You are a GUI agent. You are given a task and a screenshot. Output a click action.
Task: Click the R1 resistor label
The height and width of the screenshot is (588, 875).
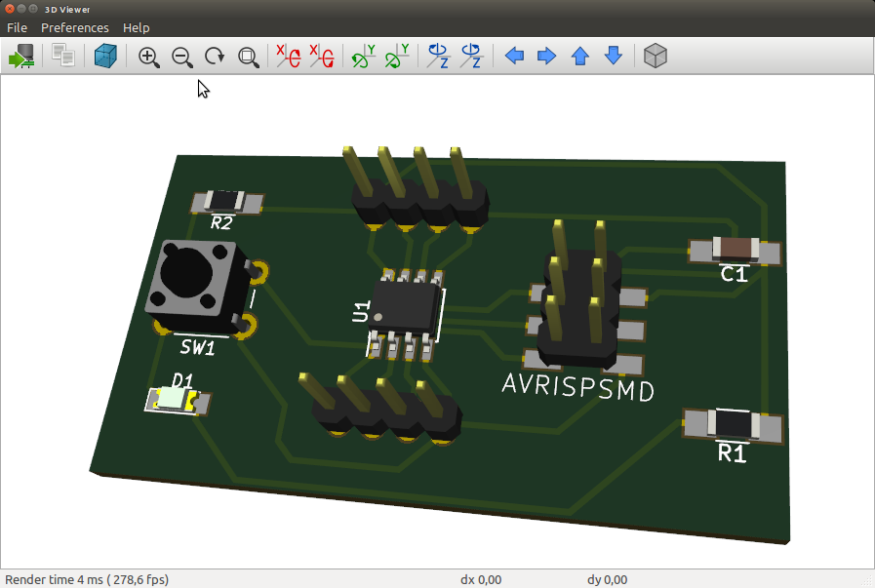(x=732, y=453)
